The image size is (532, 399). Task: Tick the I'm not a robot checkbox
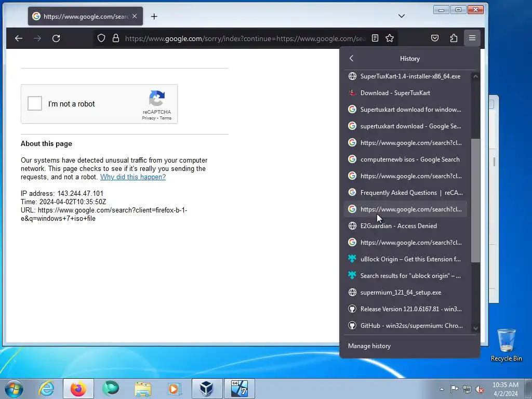pos(35,103)
